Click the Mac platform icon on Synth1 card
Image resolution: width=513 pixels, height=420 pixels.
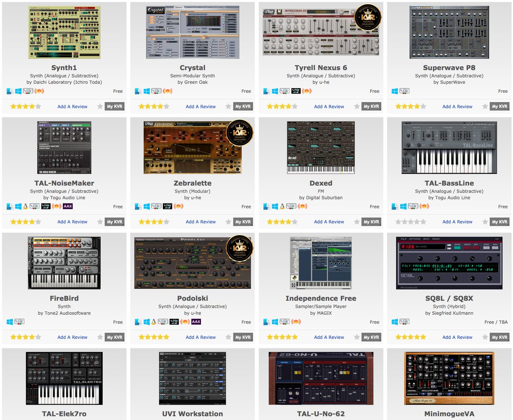pos(10,91)
